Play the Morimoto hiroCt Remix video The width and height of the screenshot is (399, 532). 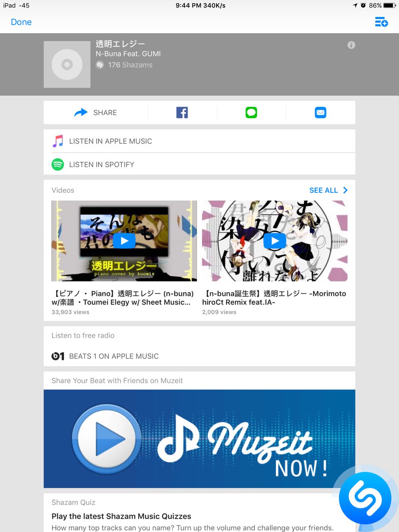(x=275, y=241)
